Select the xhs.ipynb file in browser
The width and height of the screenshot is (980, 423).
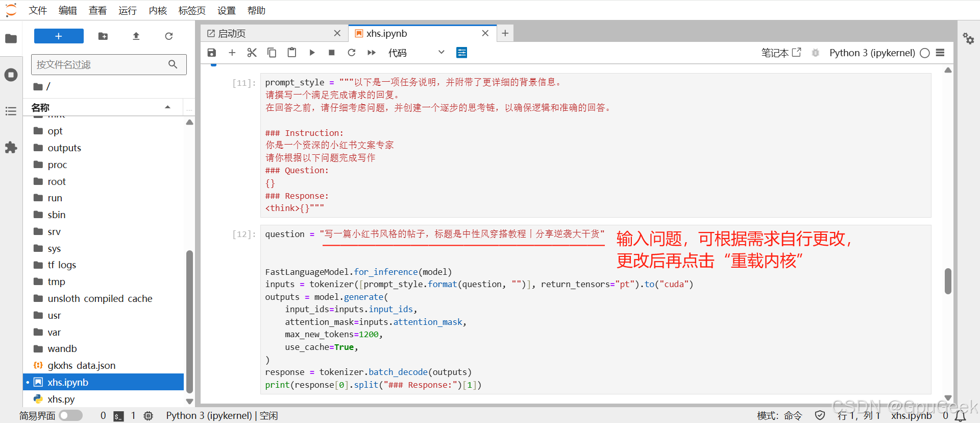[x=104, y=382]
